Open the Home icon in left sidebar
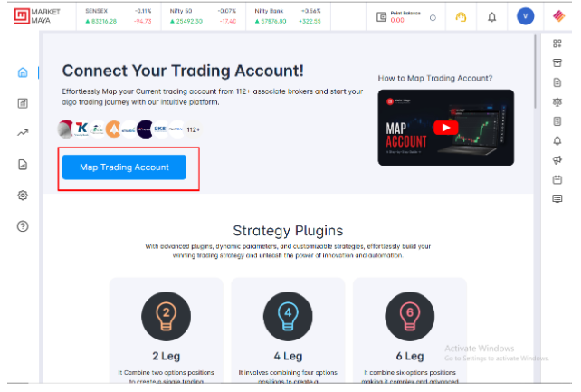 (x=23, y=72)
